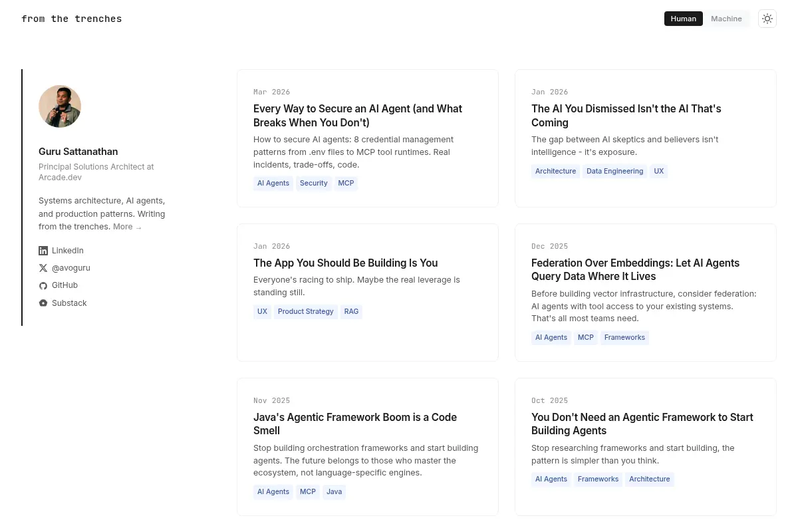Switch to Human view mode
The width and height of the screenshot is (798, 532).
pyautogui.click(x=684, y=19)
